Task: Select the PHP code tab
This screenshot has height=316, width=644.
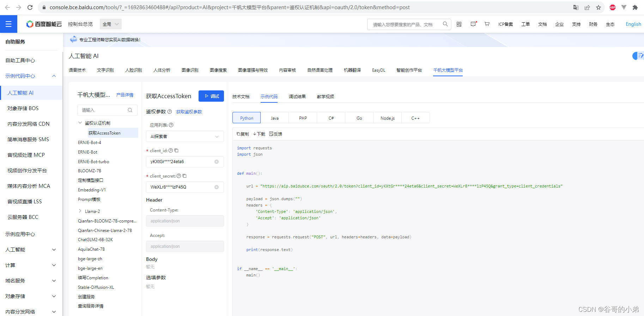Action: click(303, 118)
